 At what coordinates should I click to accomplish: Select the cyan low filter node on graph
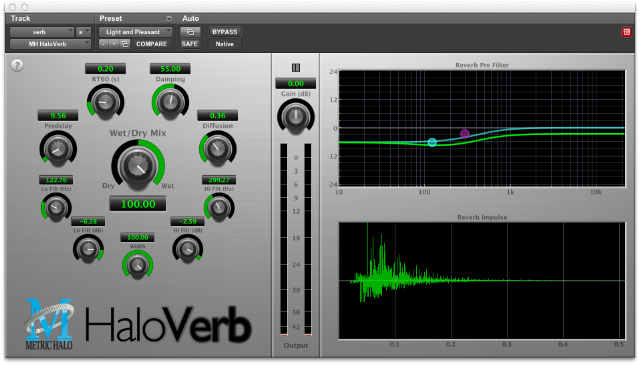click(x=432, y=142)
